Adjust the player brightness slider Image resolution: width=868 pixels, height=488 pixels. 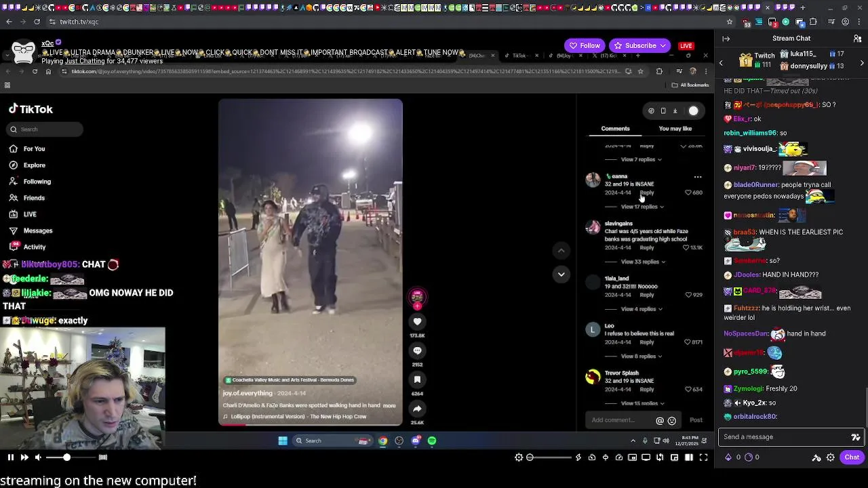click(x=549, y=457)
